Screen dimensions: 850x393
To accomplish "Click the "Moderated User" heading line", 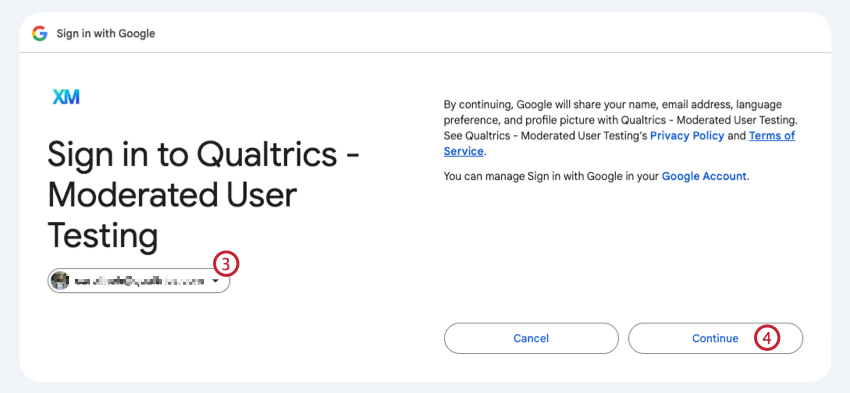I will [172, 196].
